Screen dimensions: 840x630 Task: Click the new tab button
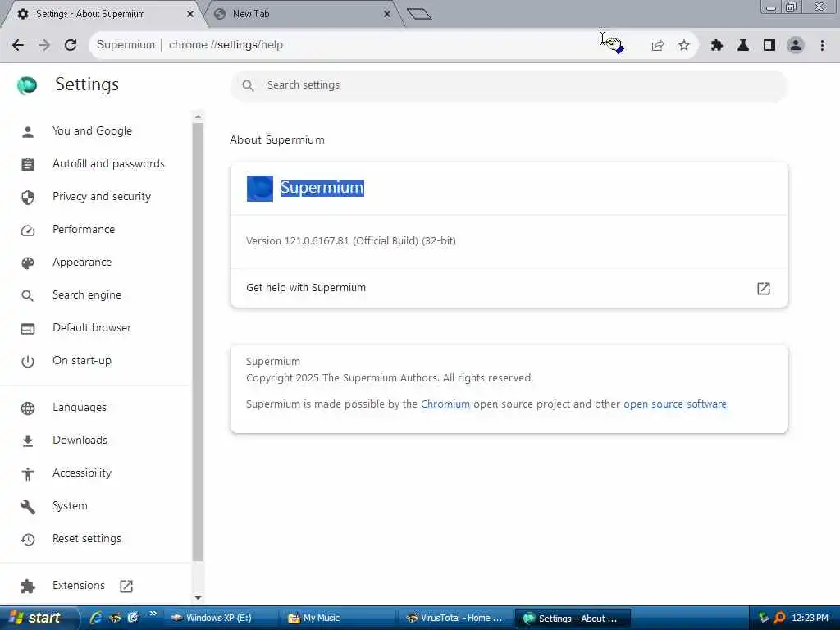(419, 14)
